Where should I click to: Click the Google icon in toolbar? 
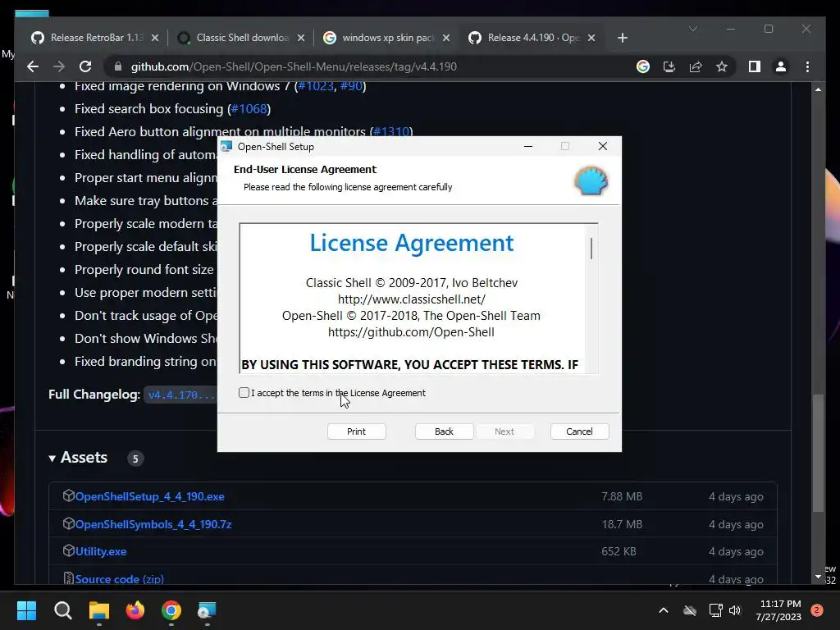[643, 66]
